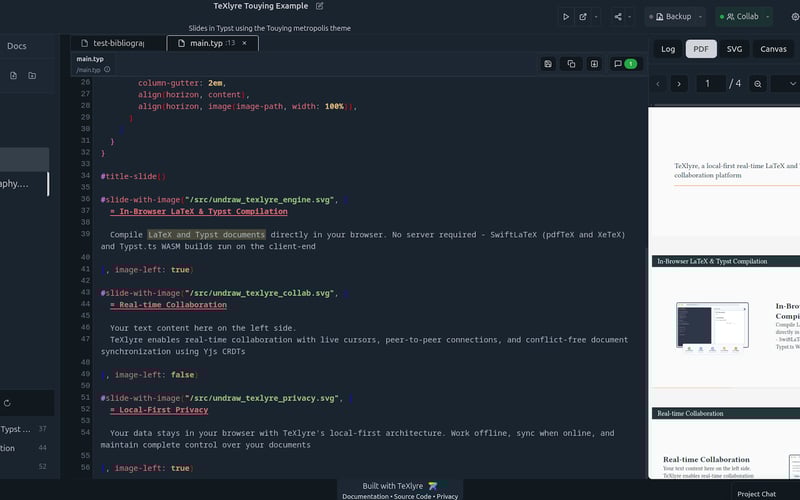Click 'image-left: false' on line 49
800x500 pixels.
(155, 375)
